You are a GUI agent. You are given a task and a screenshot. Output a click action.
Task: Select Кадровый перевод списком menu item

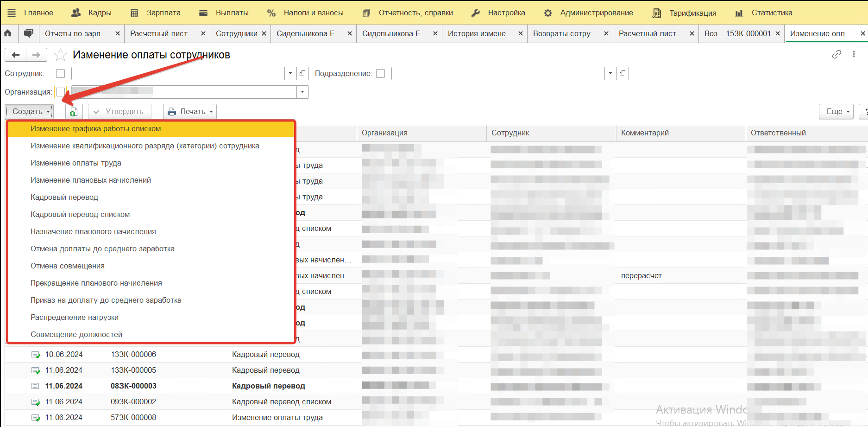[x=80, y=215]
